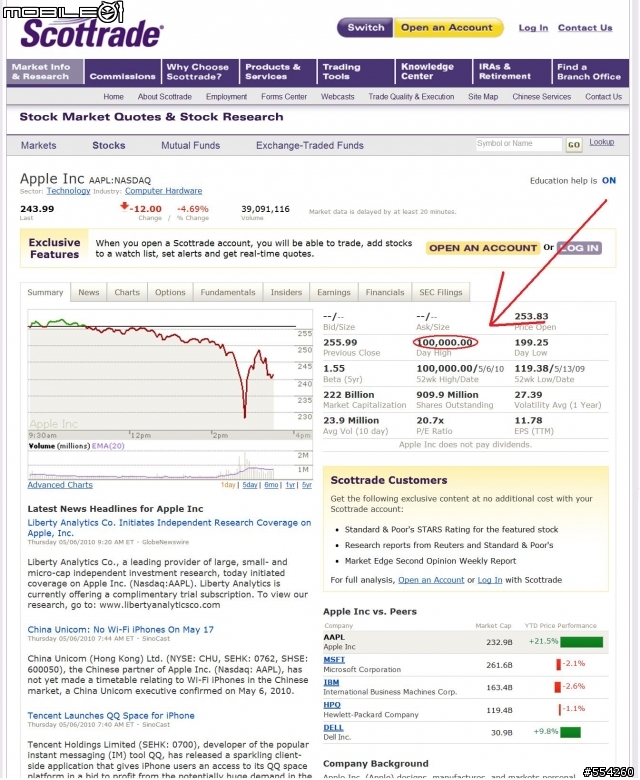Viewport: 640px width, 780px height.
Task: Open the Log In link in header
Action: (533, 28)
